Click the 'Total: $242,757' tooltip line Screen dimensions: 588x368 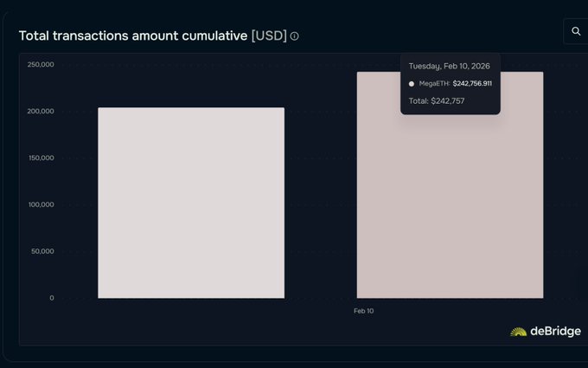click(x=437, y=101)
